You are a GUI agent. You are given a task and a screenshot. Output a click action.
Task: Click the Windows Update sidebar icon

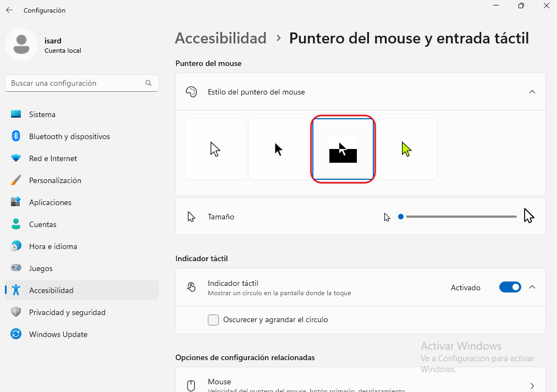16,334
